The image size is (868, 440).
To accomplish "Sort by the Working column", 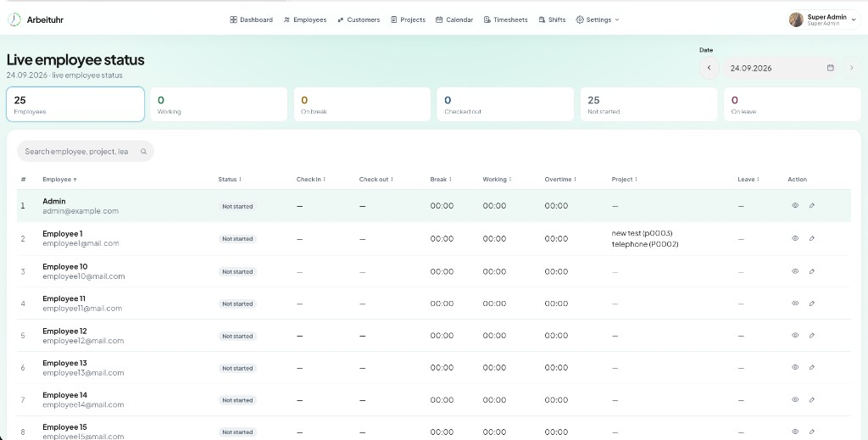I will (x=497, y=180).
